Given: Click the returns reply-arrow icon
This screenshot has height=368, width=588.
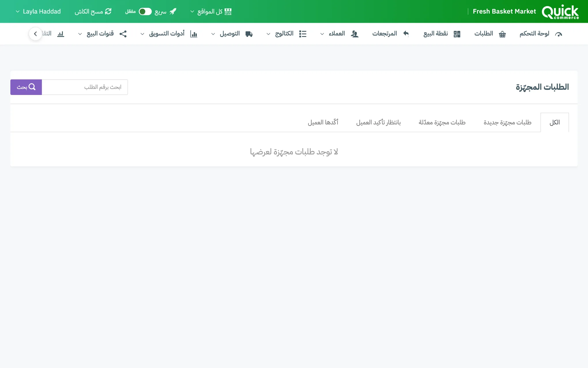Looking at the screenshot, I should point(406,34).
